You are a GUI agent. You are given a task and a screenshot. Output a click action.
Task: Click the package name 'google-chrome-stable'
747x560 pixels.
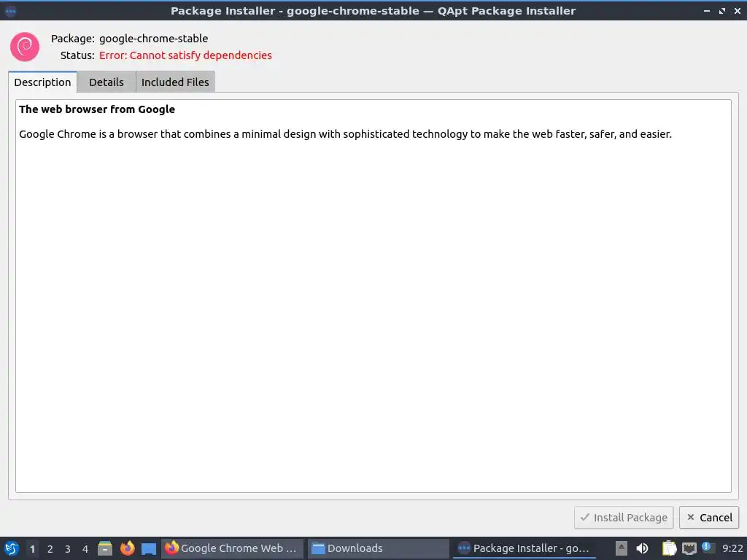point(153,39)
